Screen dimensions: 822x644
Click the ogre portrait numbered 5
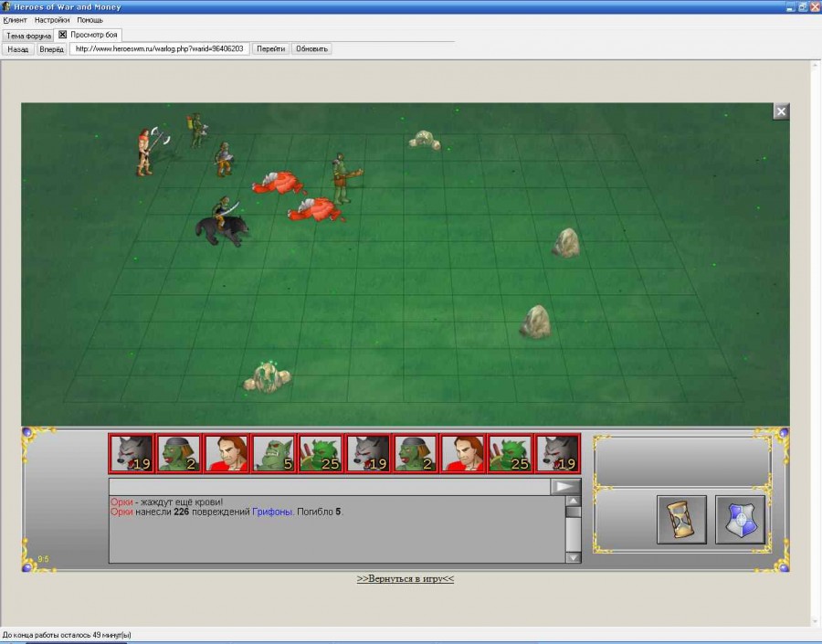point(274,453)
